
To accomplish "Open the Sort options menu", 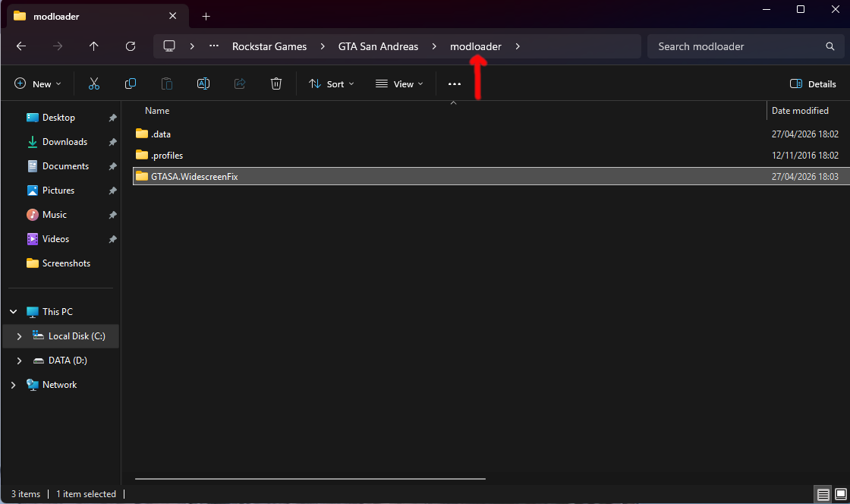I will pyautogui.click(x=331, y=84).
